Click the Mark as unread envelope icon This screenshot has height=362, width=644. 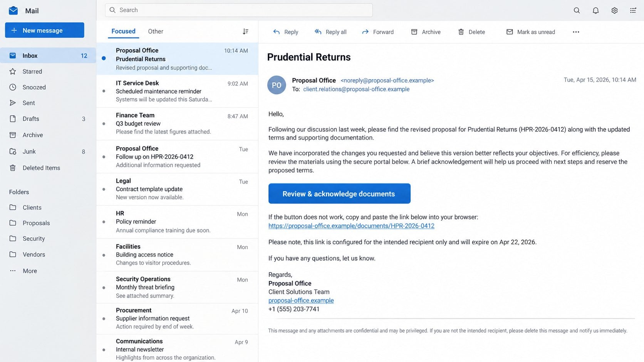(510, 32)
